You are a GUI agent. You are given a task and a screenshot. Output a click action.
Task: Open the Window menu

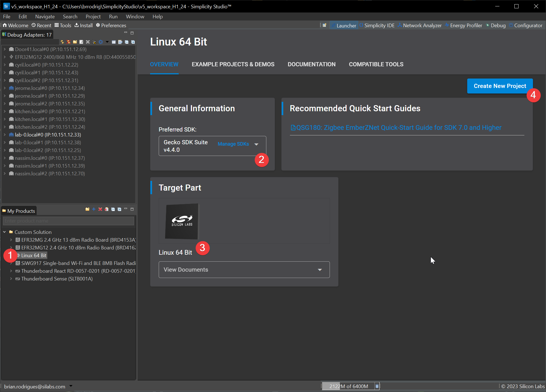click(135, 17)
